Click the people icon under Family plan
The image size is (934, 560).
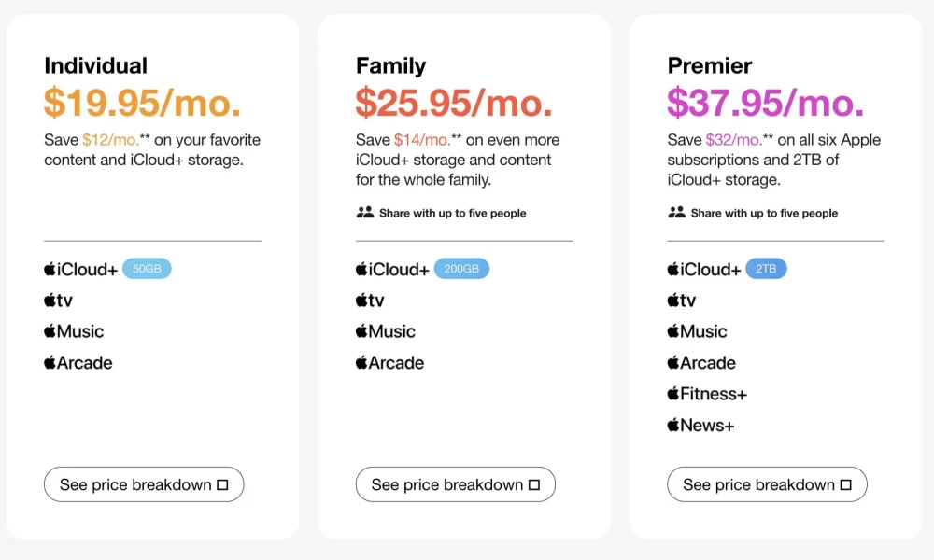364,213
